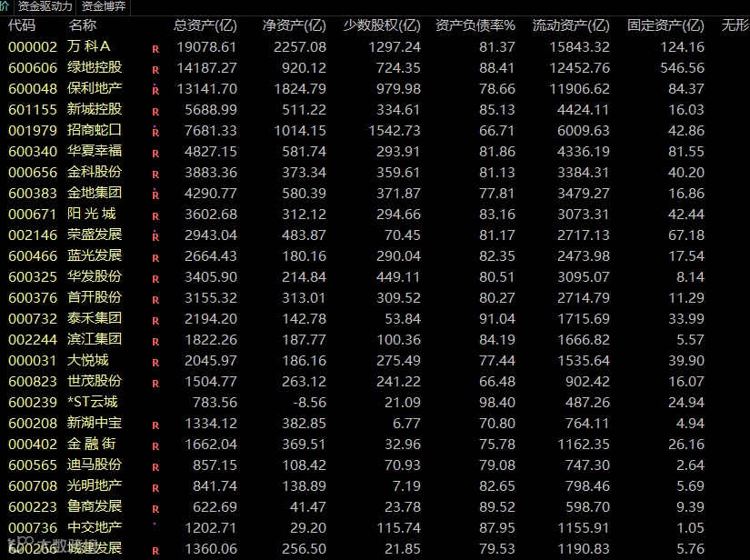Click the R marker beside 绿地控股
Viewport: 750px width, 560px height.
click(155, 70)
